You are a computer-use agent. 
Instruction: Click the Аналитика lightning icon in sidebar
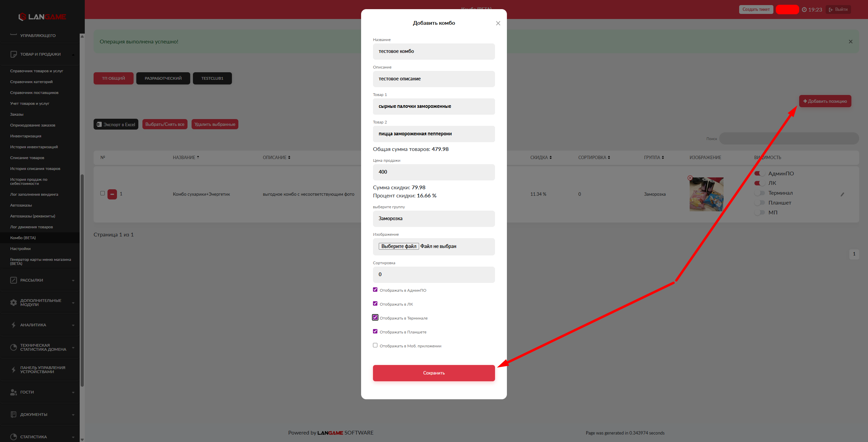tap(14, 325)
